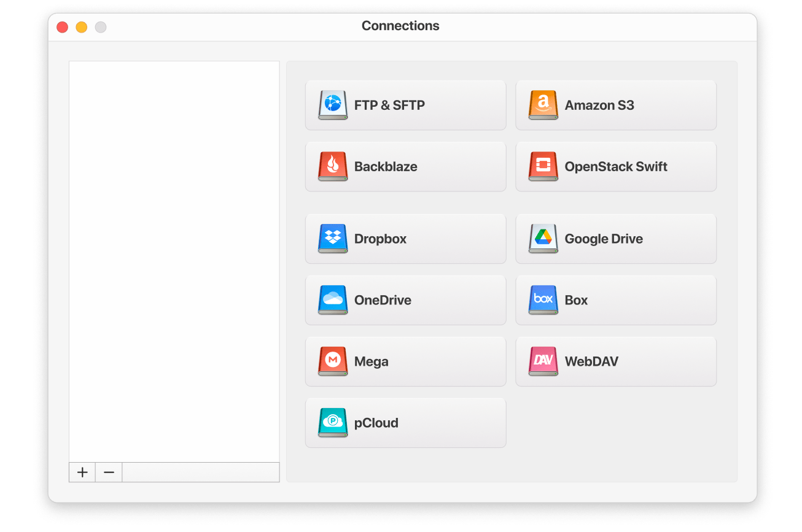
Task: Select the Google Drive triangle icon
Action: 543,239
